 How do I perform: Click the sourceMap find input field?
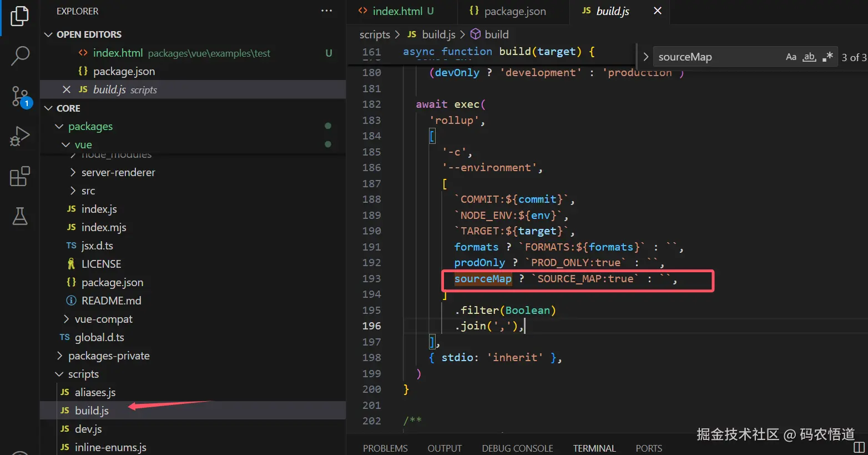tap(719, 57)
